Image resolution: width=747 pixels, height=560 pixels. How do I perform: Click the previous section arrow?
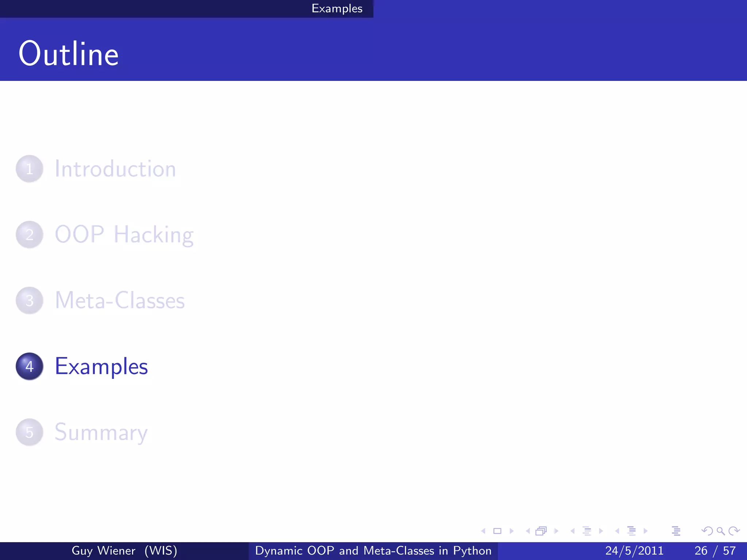click(617, 531)
